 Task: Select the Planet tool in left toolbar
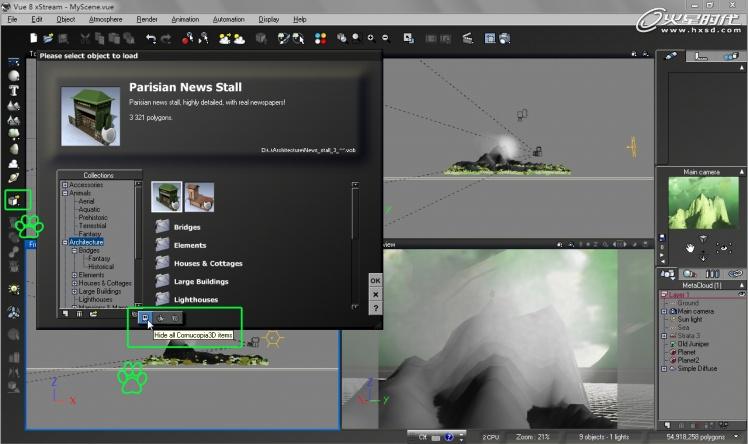click(x=14, y=178)
